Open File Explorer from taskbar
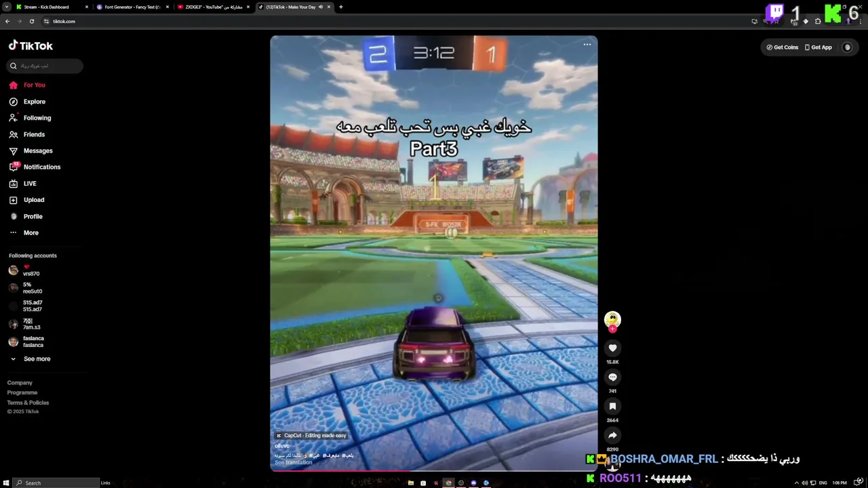Image resolution: width=868 pixels, height=488 pixels. (x=410, y=483)
